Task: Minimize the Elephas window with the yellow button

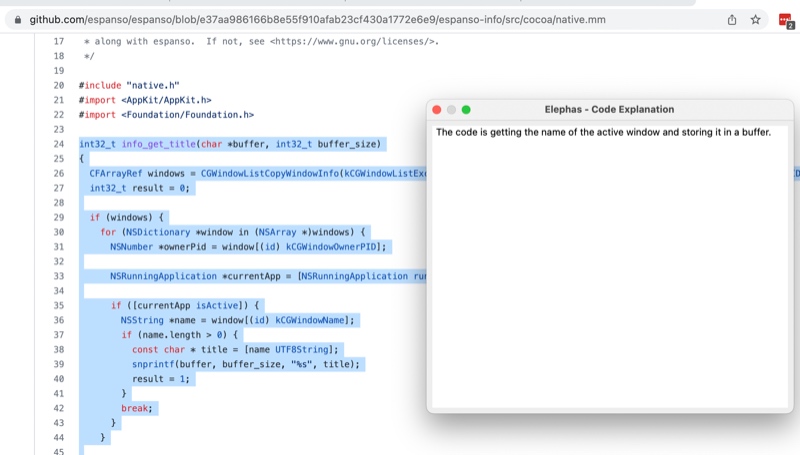Action: (451, 109)
